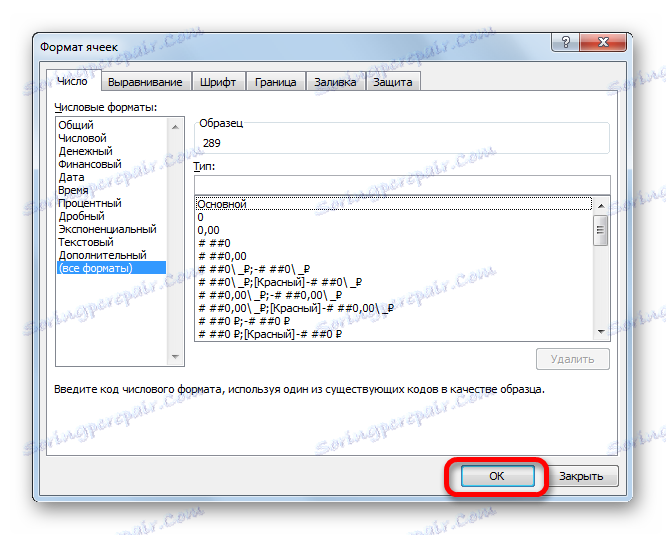Screen dimensions: 666x535
Task: Select the Время format category
Action: 111,190
